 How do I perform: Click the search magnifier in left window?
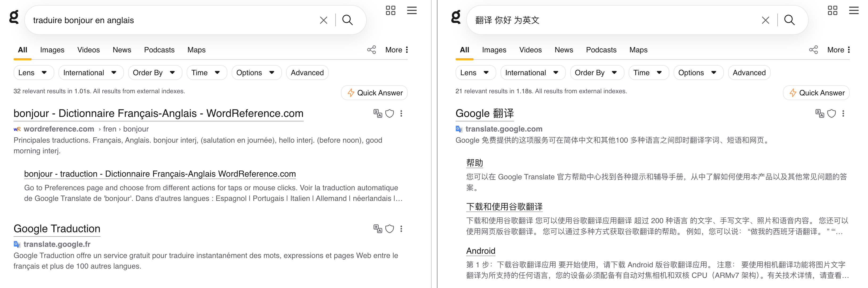pos(347,20)
